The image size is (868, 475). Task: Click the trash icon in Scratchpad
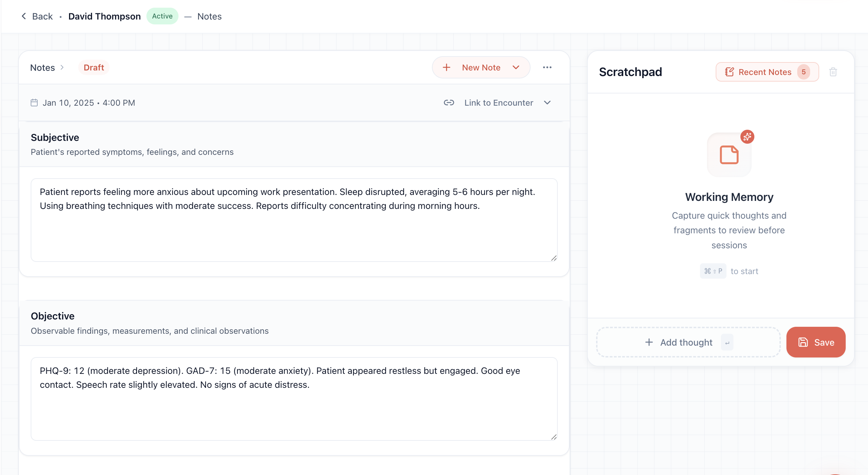[x=833, y=72]
